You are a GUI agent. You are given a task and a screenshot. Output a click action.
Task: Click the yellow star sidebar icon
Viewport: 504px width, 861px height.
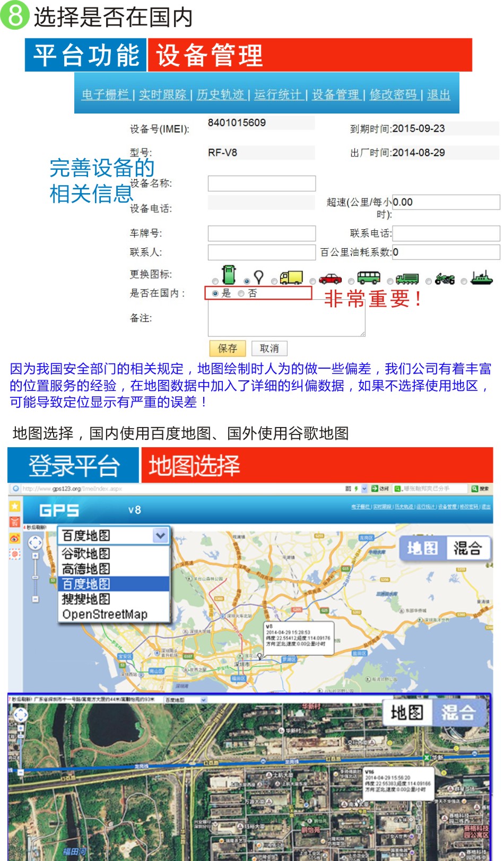click(x=14, y=506)
